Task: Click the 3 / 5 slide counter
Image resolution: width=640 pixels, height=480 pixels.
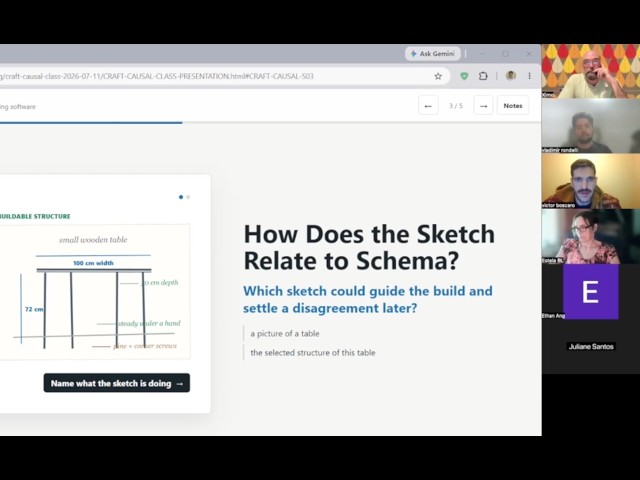Action: (456, 106)
